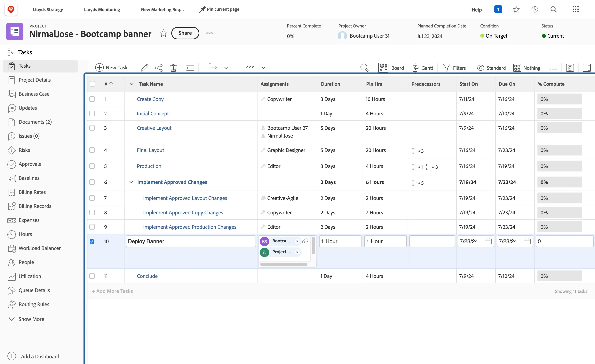Open the more actions dropdown chevron
This screenshot has height=364, width=595.
tap(263, 68)
